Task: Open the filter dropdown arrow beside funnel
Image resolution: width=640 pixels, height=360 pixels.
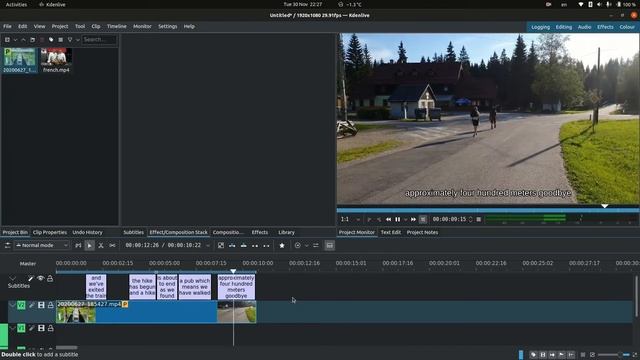Action: [78, 40]
